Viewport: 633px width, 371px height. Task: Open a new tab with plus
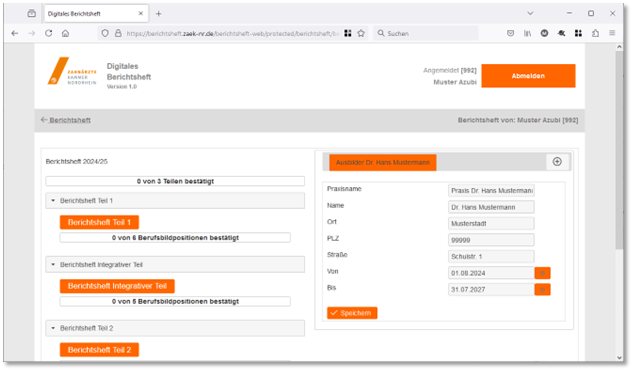158,14
